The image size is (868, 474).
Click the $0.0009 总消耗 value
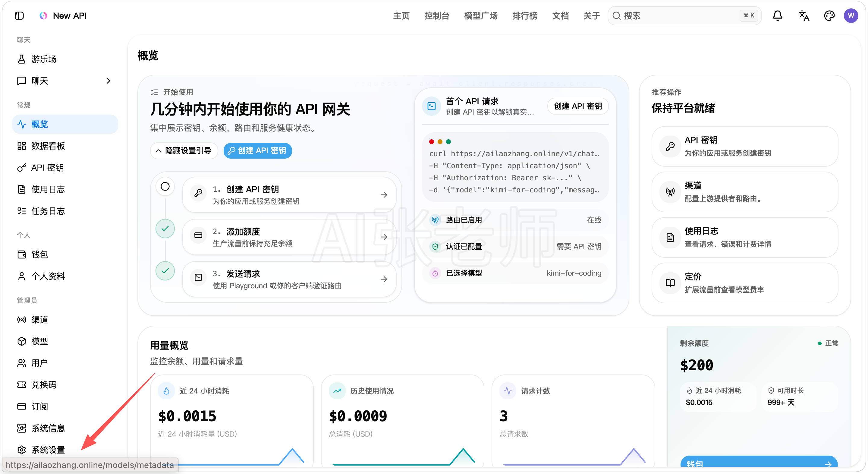pyautogui.click(x=358, y=416)
